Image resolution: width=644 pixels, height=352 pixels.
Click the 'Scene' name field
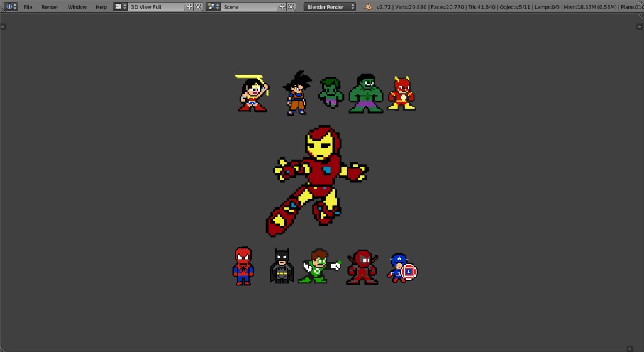pos(248,6)
